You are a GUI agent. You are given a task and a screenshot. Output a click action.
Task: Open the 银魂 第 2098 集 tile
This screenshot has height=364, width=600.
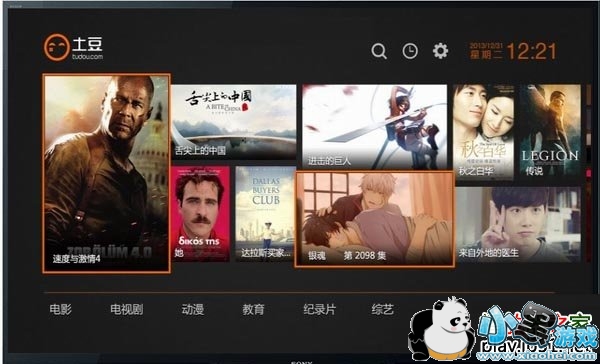(375, 219)
